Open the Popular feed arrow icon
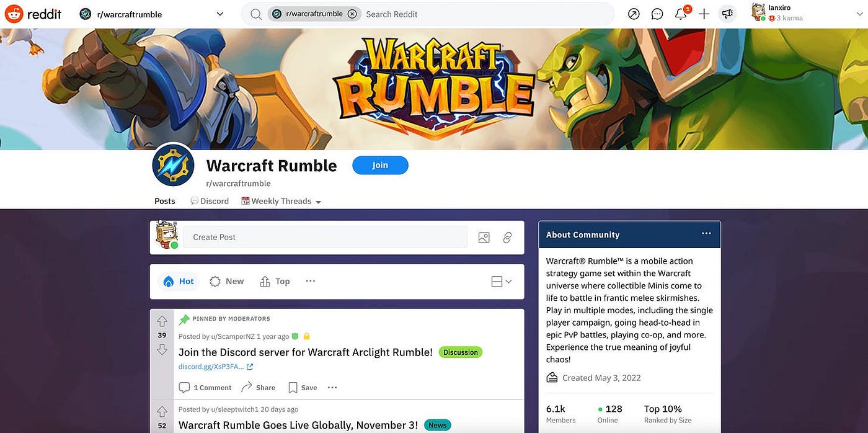868x433 pixels. click(634, 14)
